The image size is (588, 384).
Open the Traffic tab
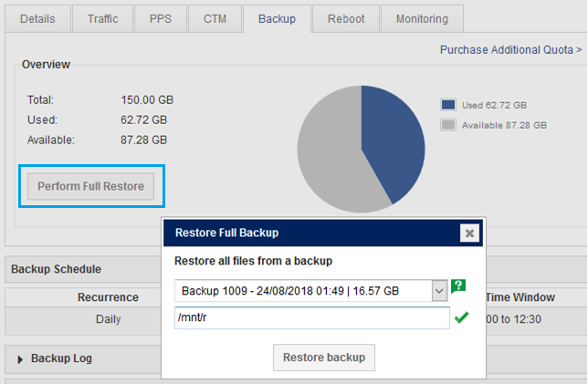pyautogui.click(x=101, y=18)
